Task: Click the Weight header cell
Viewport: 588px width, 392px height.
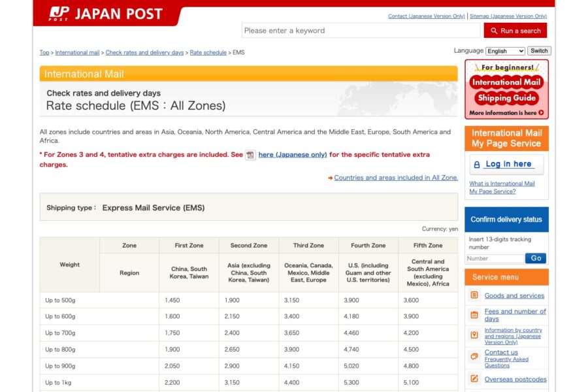Action: (x=69, y=265)
